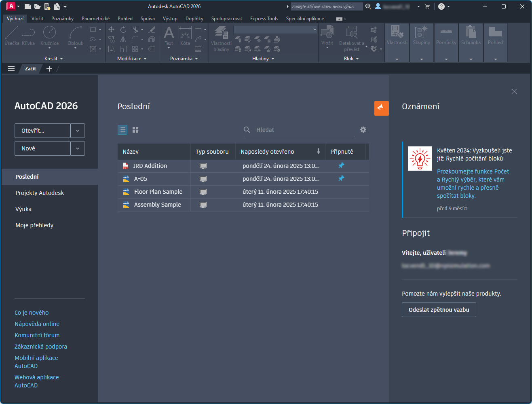Expand the Poznámka panel
This screenshot has width=532, height=404.
pos(184,59)
